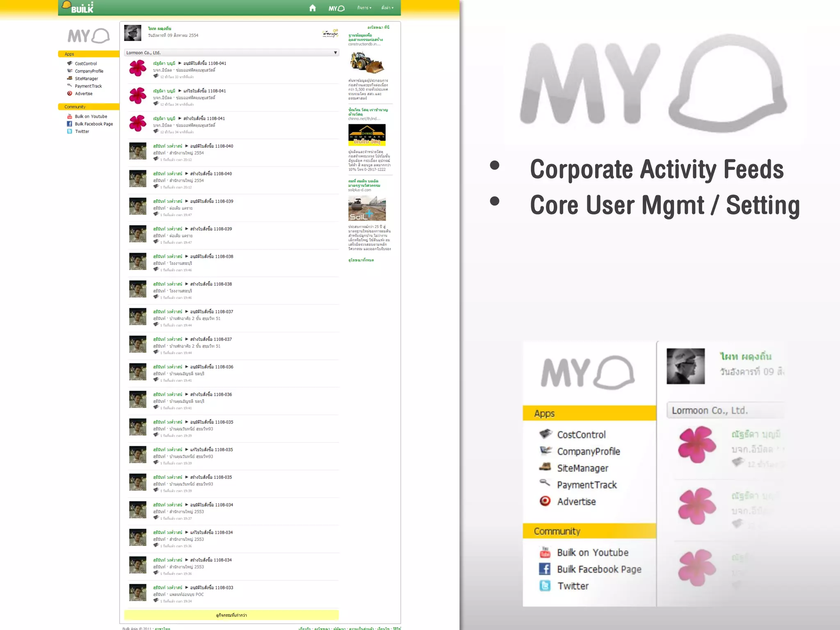The width and height of the screenshot is (840, 630).
Task: Open the Lormoon Co., Ltd. dropdown arrow
Action: click(335, 52)
